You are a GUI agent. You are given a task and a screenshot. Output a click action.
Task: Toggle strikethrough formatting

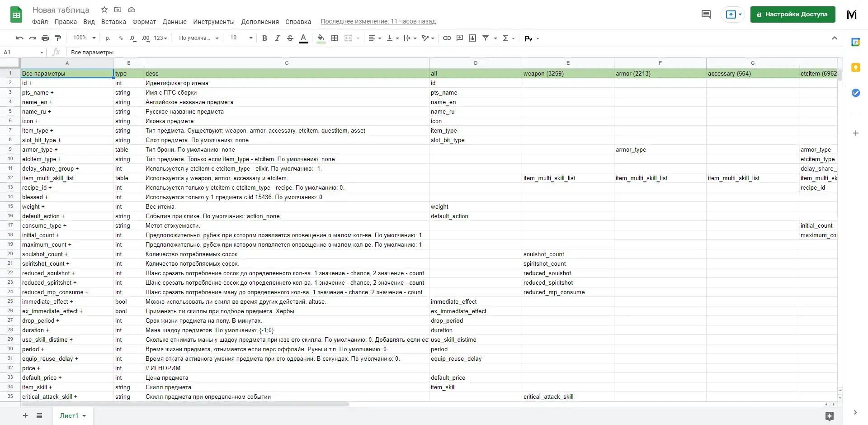tap(290, 38)
